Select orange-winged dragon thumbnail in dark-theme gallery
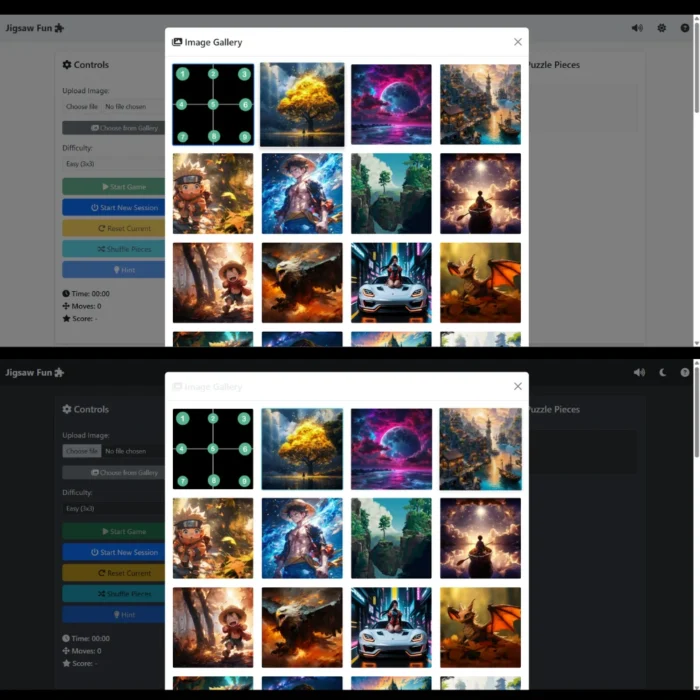 tap(480, 627)
